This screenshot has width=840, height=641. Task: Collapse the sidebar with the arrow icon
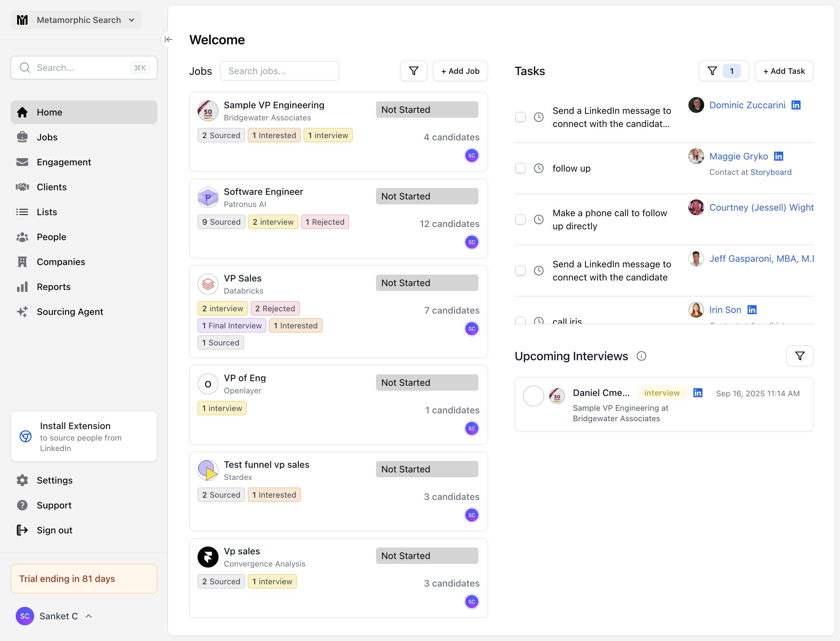[x=168, y=39]
